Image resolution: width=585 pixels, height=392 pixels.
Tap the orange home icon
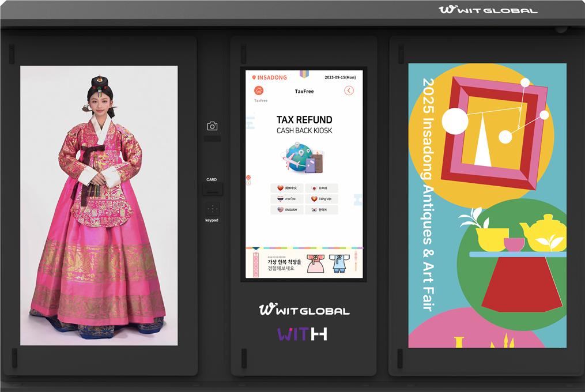coord(259,91)
